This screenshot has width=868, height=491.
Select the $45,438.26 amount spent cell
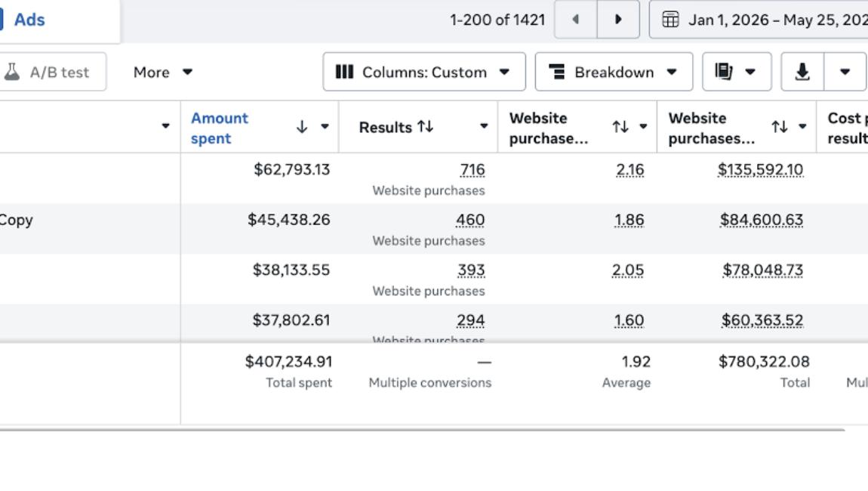pyautogui.click(x=289, y=220)
